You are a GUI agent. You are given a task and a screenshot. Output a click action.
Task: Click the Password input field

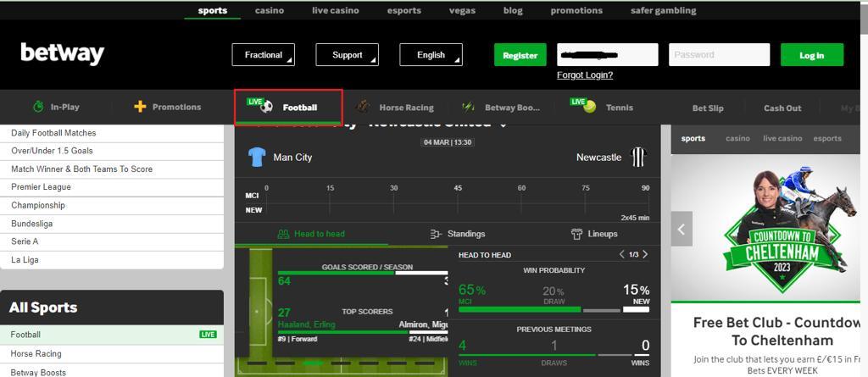coord(719,55)
